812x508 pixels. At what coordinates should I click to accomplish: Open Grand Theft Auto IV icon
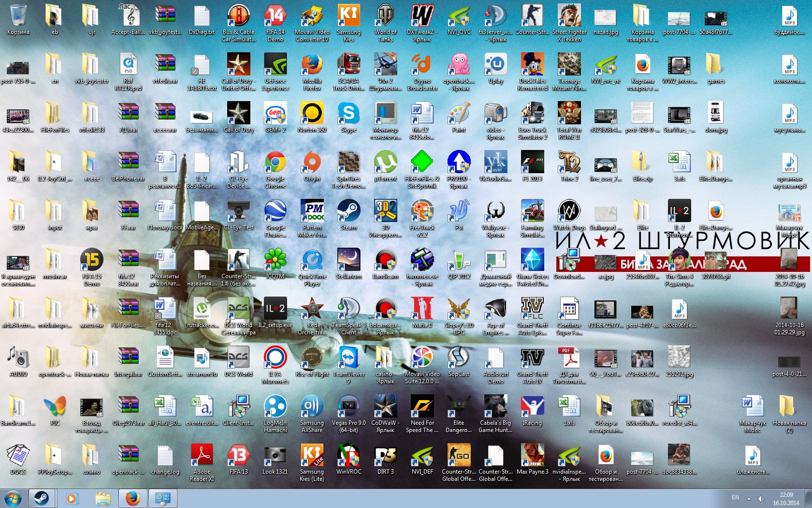(532, 365)
